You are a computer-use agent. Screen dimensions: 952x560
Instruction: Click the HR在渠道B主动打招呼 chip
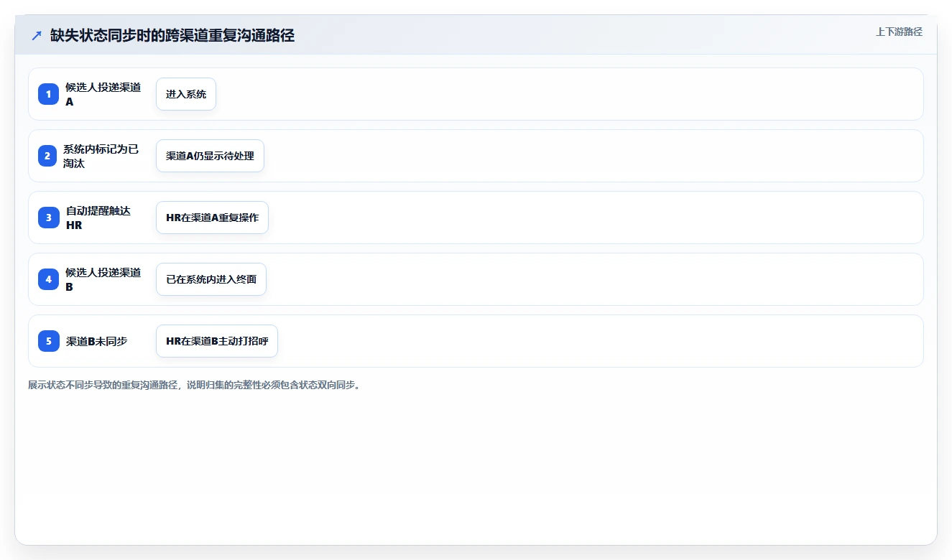(x=217, y=341)
